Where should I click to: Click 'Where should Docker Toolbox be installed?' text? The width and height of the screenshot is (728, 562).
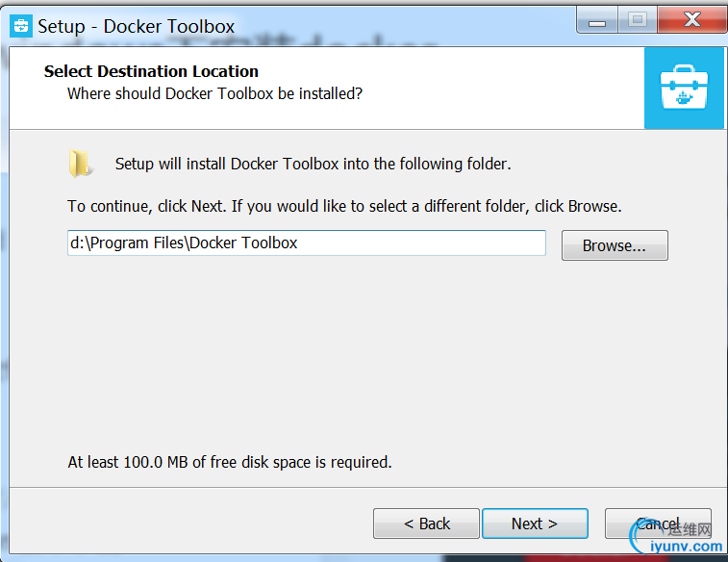(x=214, y=93)
